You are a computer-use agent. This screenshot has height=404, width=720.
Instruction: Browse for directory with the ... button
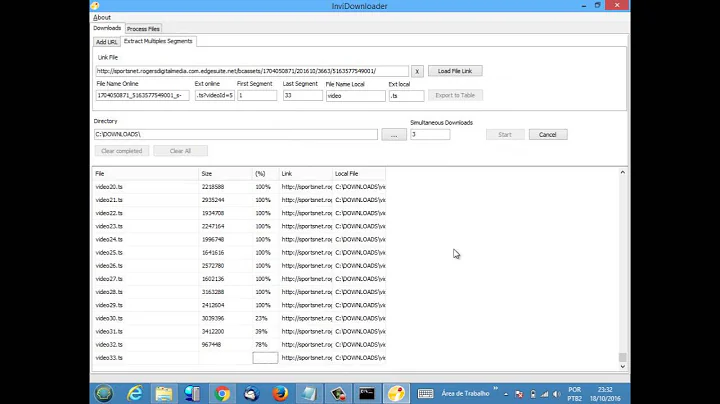coord(394,135)
